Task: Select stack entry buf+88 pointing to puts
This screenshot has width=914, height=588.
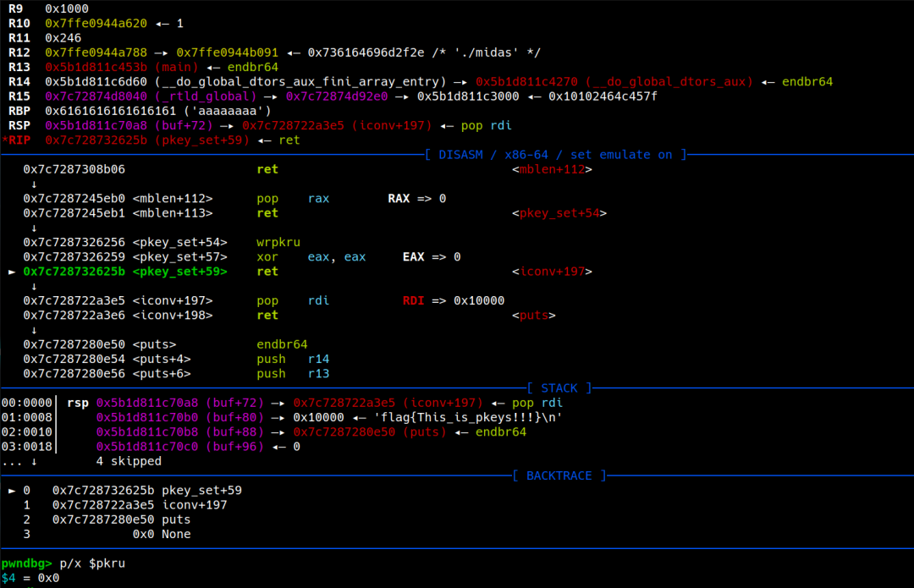Action: pyautogui.click(x=311, y=431)
